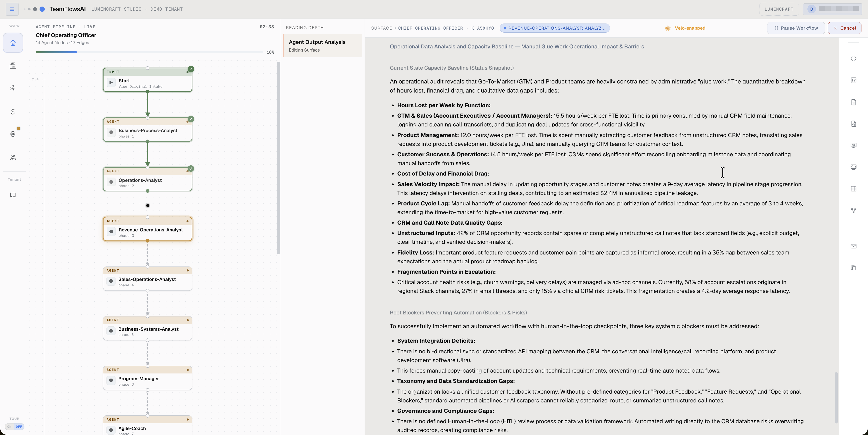Select the Operations-Analyst agent node

[148, 179]
